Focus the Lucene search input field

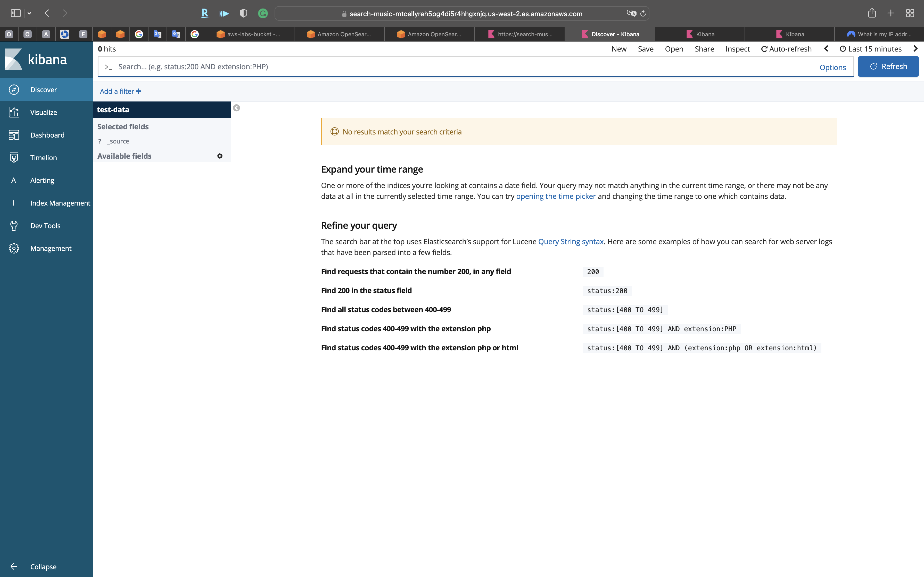[458, 67]
